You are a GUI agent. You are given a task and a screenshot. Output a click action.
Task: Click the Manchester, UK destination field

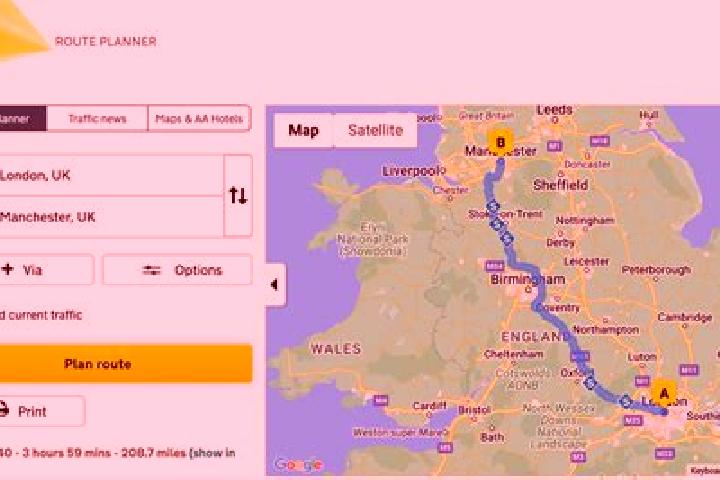pyautogui.click(x=112, y=217)
